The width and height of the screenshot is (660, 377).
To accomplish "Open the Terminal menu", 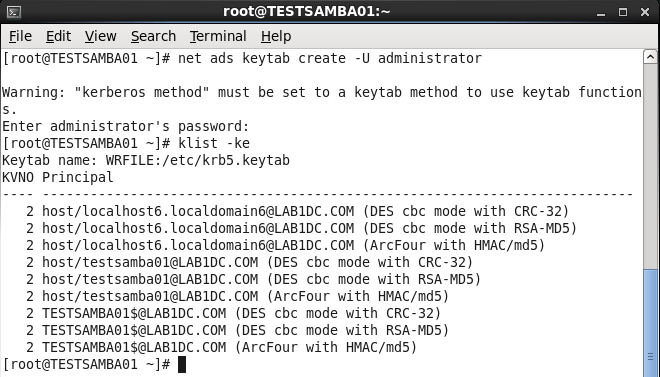I will coord(218,36).
